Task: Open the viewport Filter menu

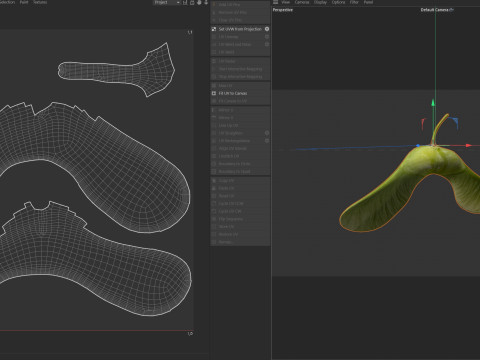Action: (354, 2)
